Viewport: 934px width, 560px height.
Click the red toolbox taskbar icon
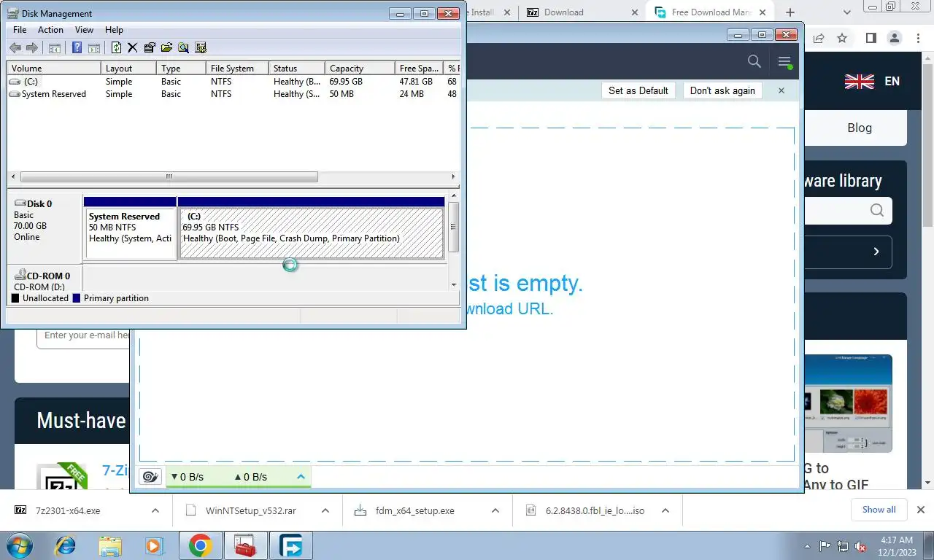(x=245, y=545)
